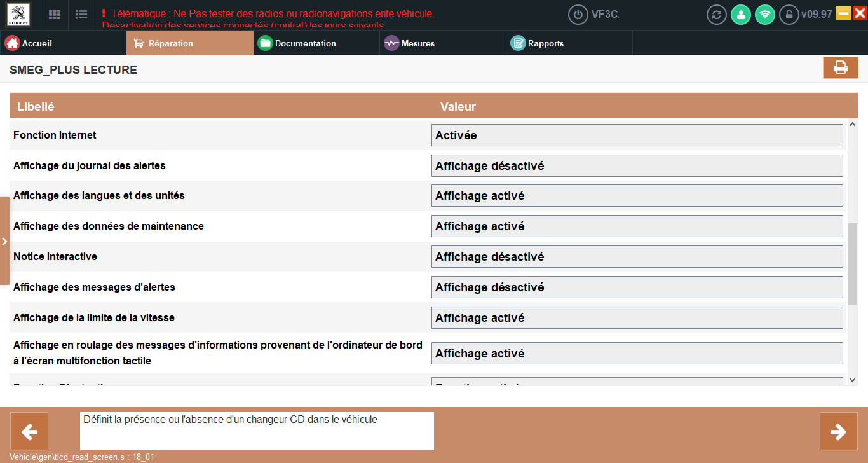The image size is (868, 463).
Task: Click the changeur CD description text box
Action: (257, 431)
